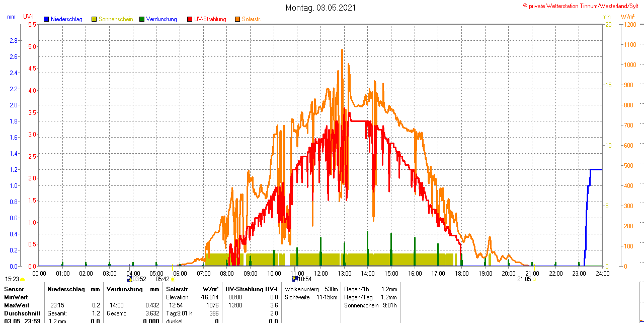Click the Sensor column header in table

pyautogui.click(x=14, y=289)
